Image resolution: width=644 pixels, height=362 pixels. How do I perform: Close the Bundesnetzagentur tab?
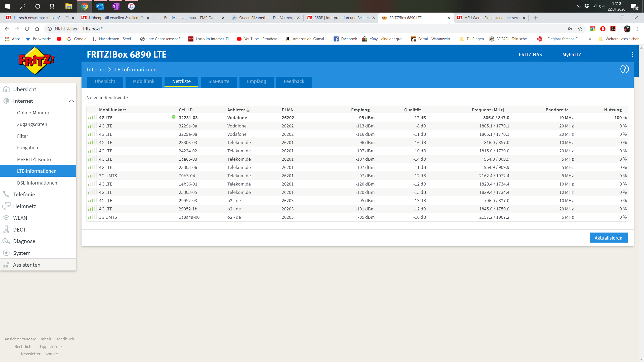coord(223,18)
